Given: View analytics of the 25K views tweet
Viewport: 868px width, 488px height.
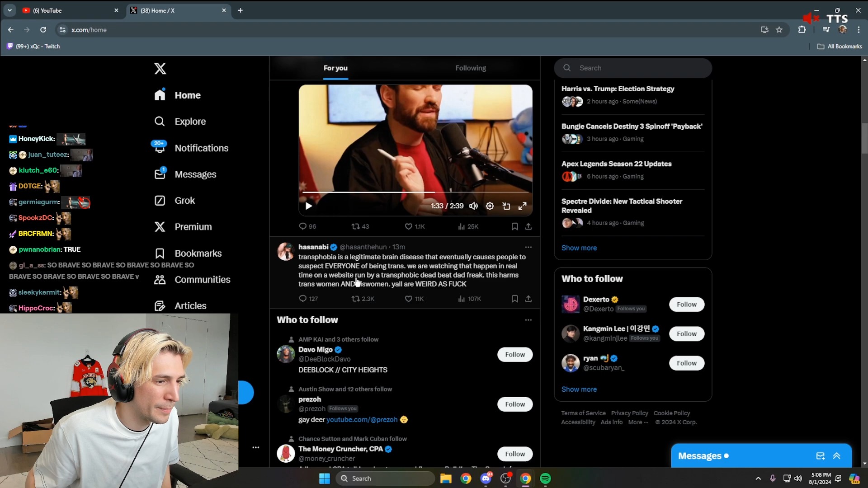Looking at the screenshot, I should click(468, 226).
